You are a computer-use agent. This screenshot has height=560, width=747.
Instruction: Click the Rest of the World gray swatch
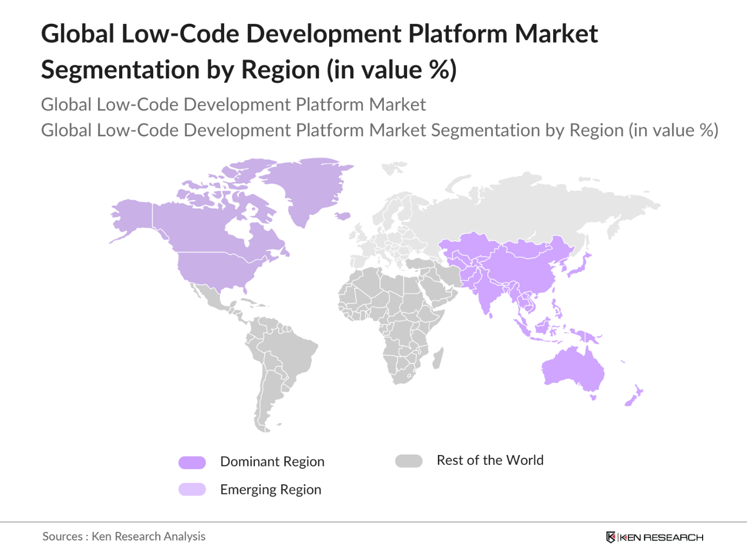point(409,461)
